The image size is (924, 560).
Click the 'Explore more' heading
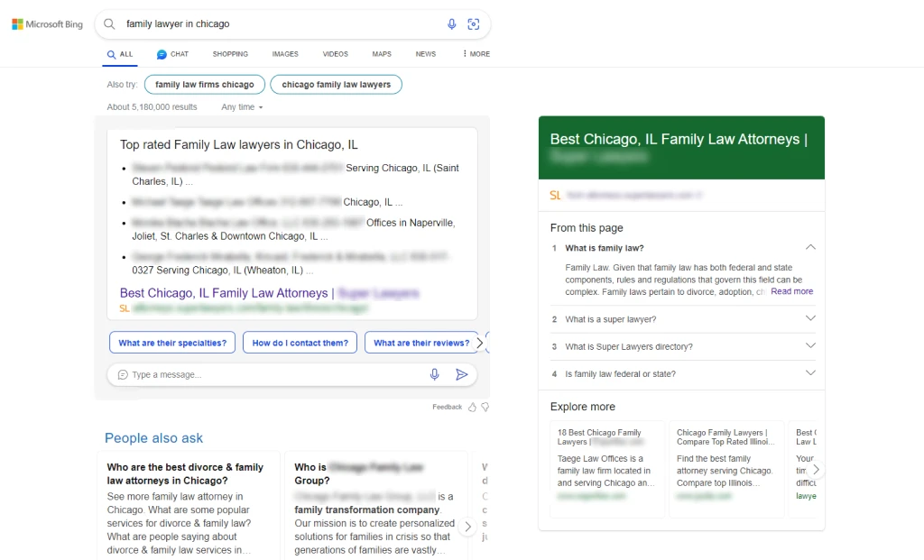click(582, 407)
